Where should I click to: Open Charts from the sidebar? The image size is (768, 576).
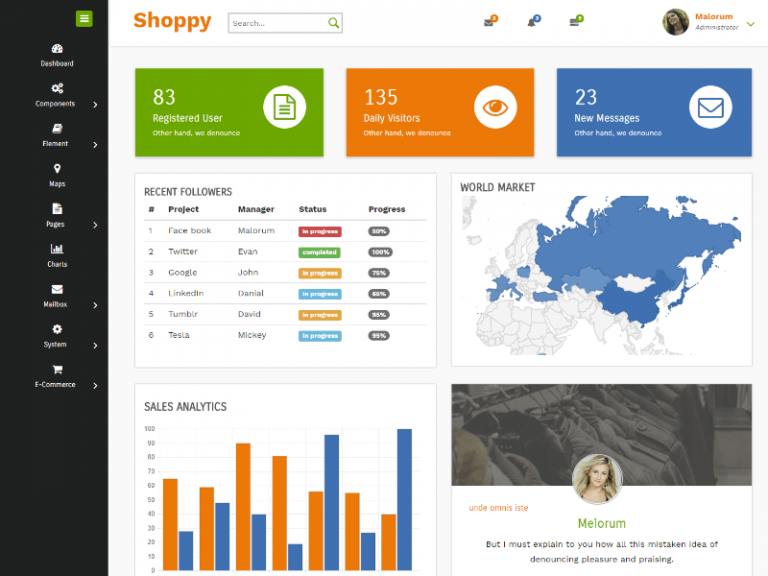[x=57, y=249]
